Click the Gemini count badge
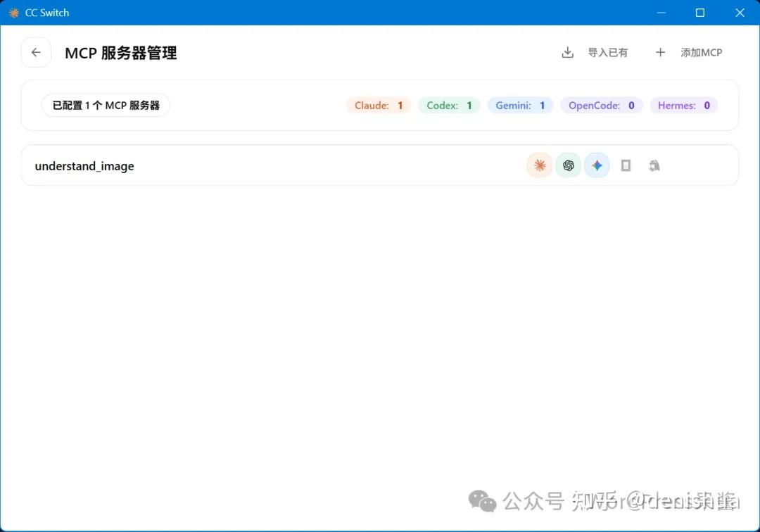Viewport: 760px width, 532px height. (520, 105)
